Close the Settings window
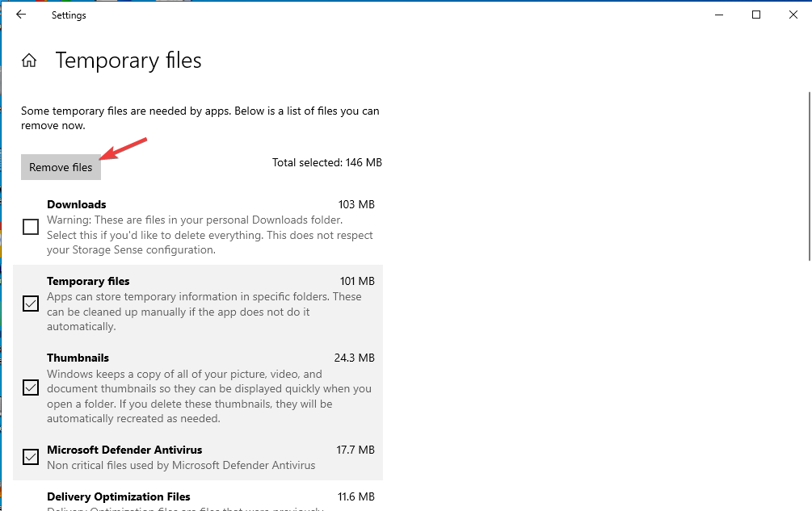 [793, 15]
